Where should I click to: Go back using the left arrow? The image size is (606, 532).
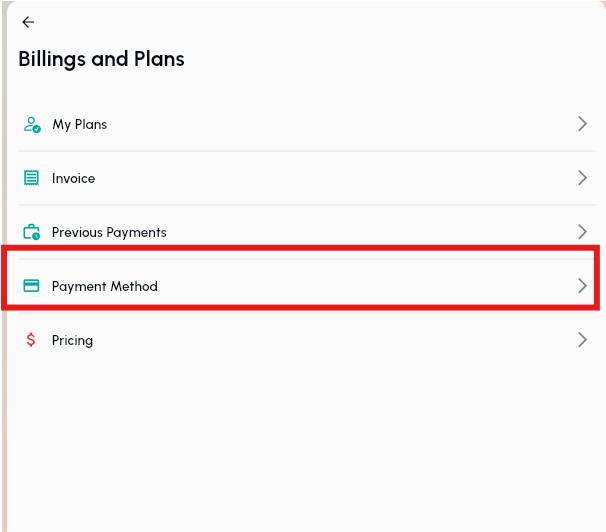[28, 22]
